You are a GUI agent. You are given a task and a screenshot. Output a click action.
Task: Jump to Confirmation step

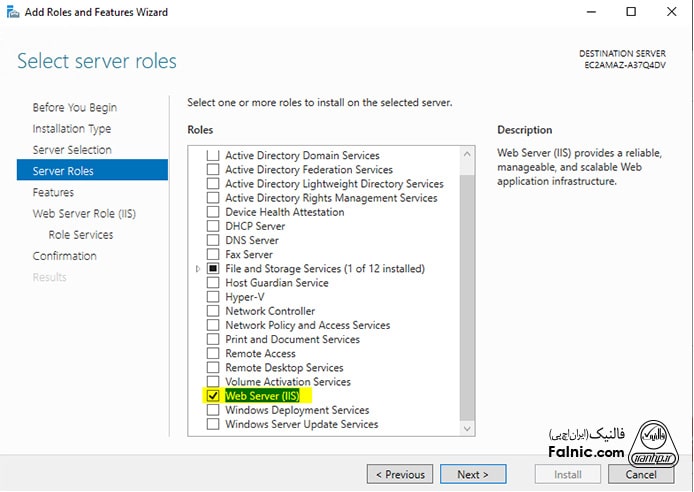click(64, 256)
